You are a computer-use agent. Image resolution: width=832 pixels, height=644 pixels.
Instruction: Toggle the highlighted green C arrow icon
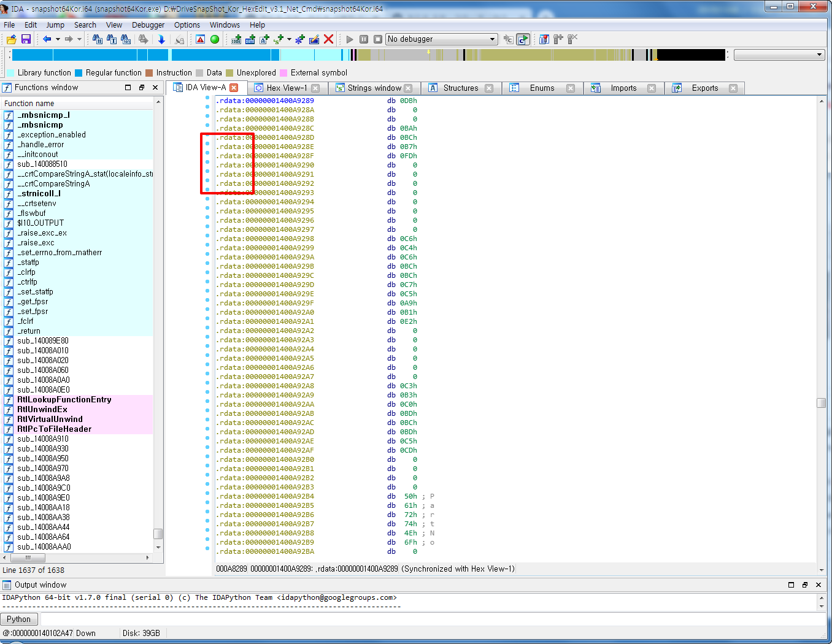click(523, 39)
